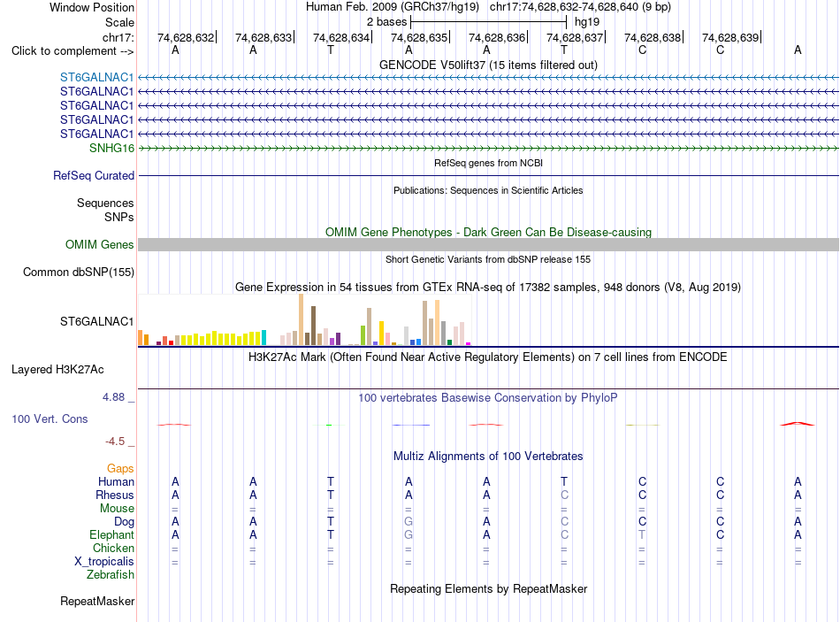Open the RefSeq Curated track label

click(x=94, y=175)
